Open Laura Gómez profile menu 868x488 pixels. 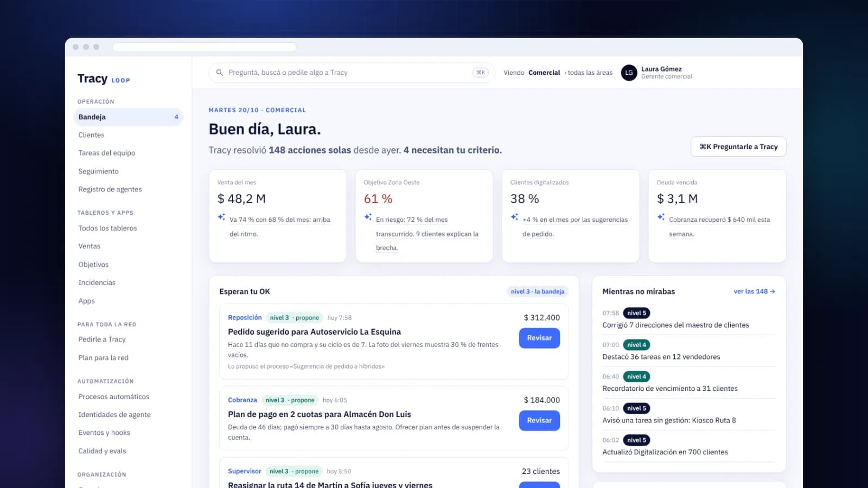(657, 73)
